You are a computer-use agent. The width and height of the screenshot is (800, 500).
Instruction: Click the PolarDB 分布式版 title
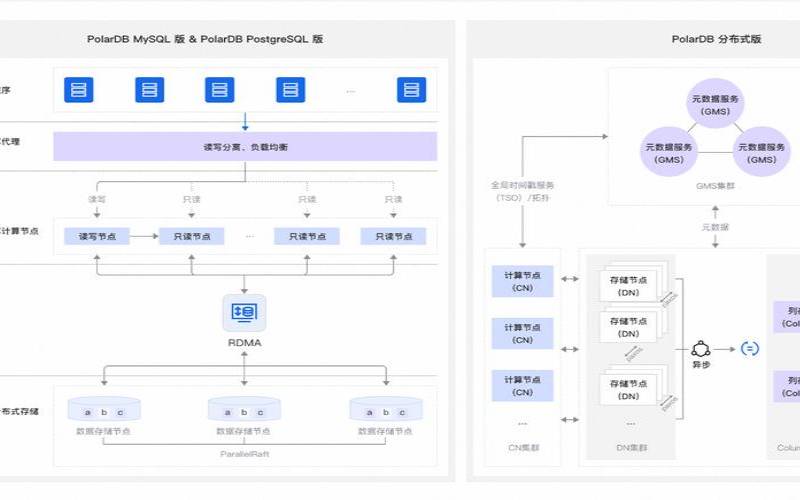[x=716, y=39]
